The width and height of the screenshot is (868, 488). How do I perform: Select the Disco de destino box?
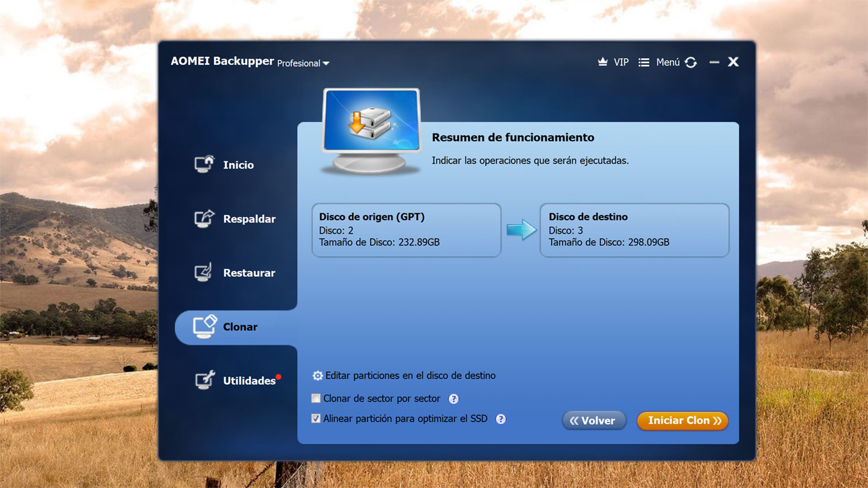[634, 230]
